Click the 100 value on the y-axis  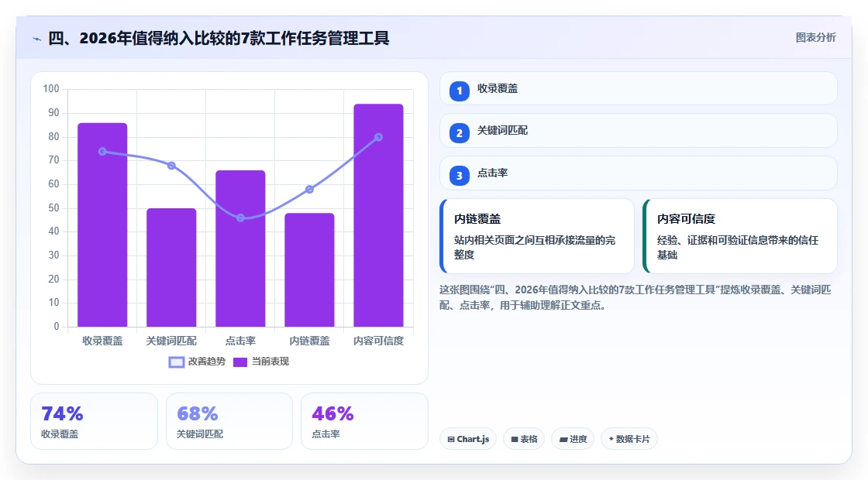click(x=51, y=89)
